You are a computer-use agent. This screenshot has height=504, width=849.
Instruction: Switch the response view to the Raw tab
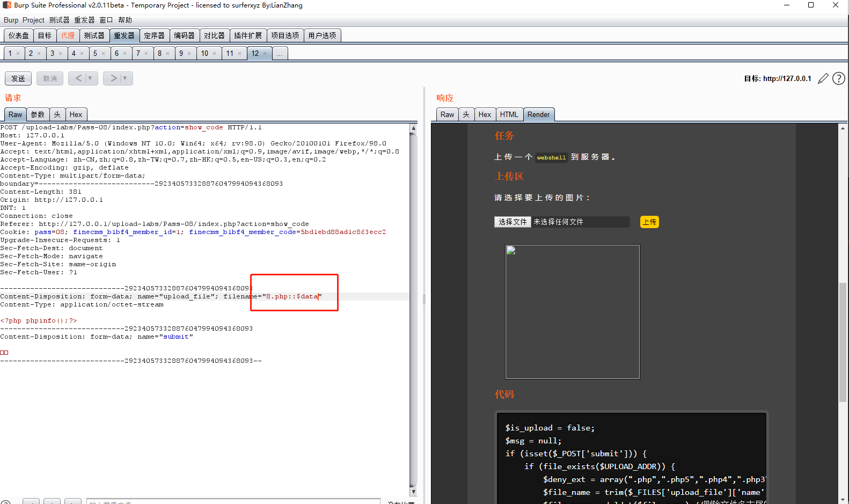click(x=448, y=115)
